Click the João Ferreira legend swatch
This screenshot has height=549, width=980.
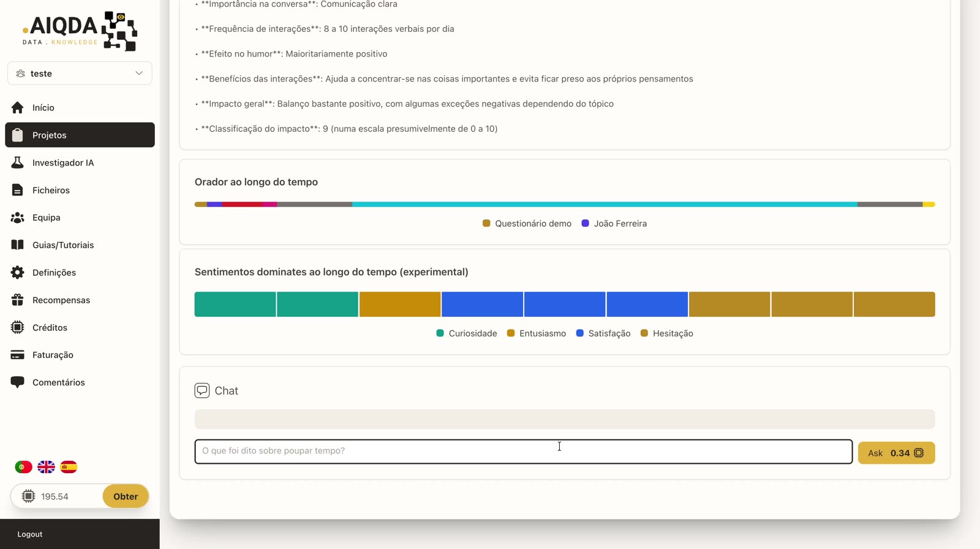[586, 224]
